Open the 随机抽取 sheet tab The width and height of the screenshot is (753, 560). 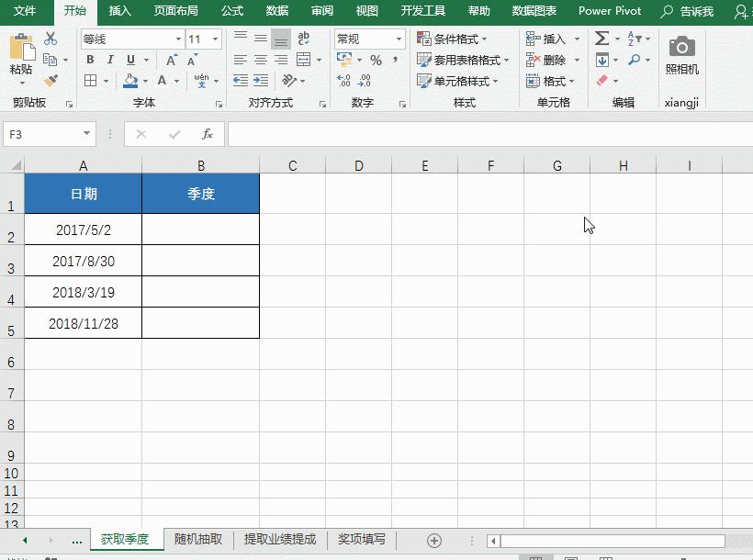(198, 540)
